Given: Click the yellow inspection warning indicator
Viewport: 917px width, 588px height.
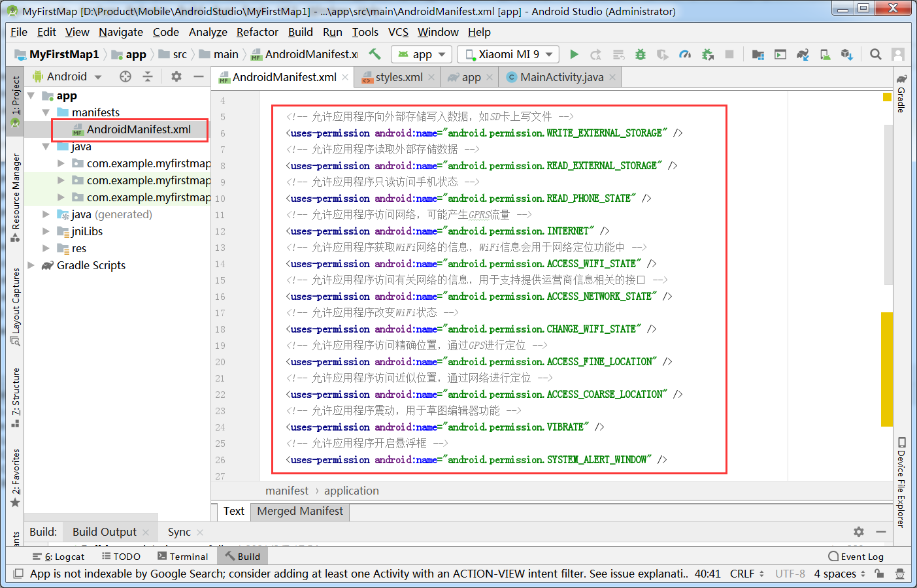Looking at the screenshot, I should (887, 97).
